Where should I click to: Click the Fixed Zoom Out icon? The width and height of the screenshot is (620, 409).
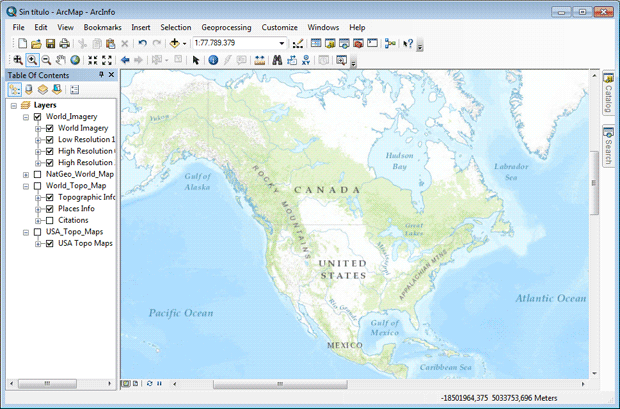(107, 60)
